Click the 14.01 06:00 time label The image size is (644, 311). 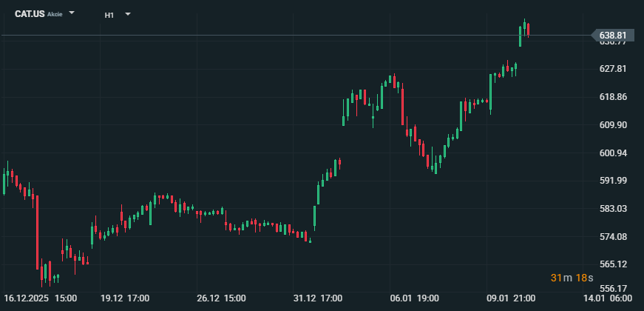click(x=608, y=298)
